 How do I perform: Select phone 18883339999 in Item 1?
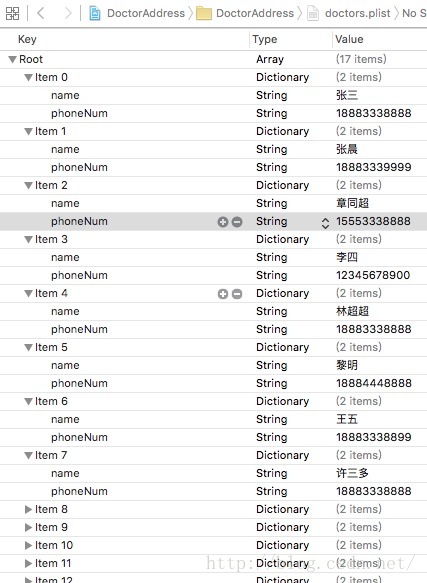[373, 167]
